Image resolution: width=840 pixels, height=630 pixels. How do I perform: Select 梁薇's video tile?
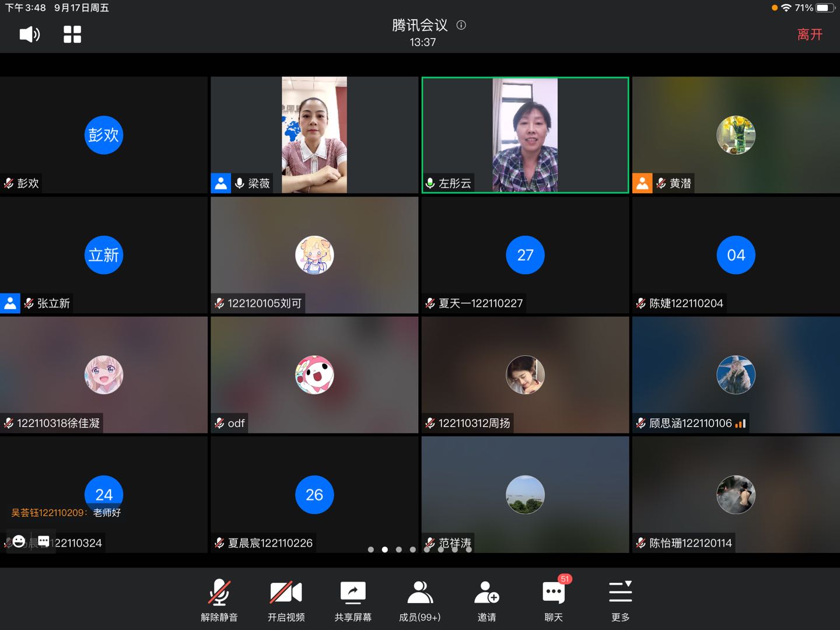point(314,135)
